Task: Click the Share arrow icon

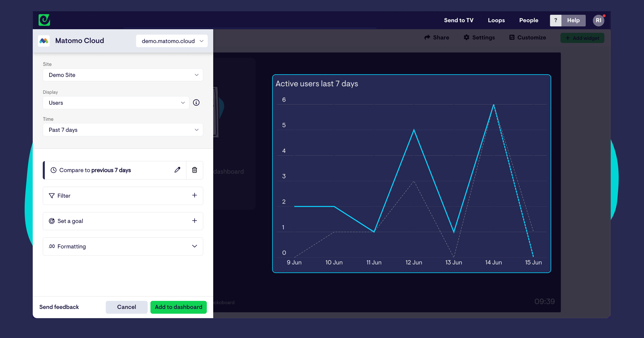Action: (427, 37)
